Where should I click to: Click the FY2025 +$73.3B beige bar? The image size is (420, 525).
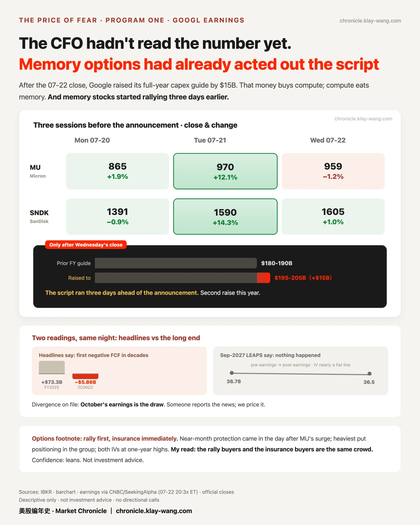pos(52,367)
